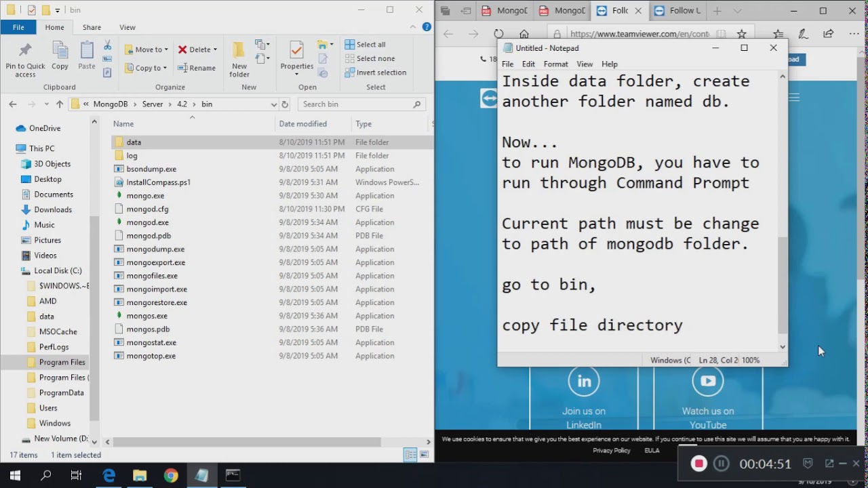Refresh the Explorer address bar
The height and width of the screenshot is (488, 868).
[x=285, y=104]
